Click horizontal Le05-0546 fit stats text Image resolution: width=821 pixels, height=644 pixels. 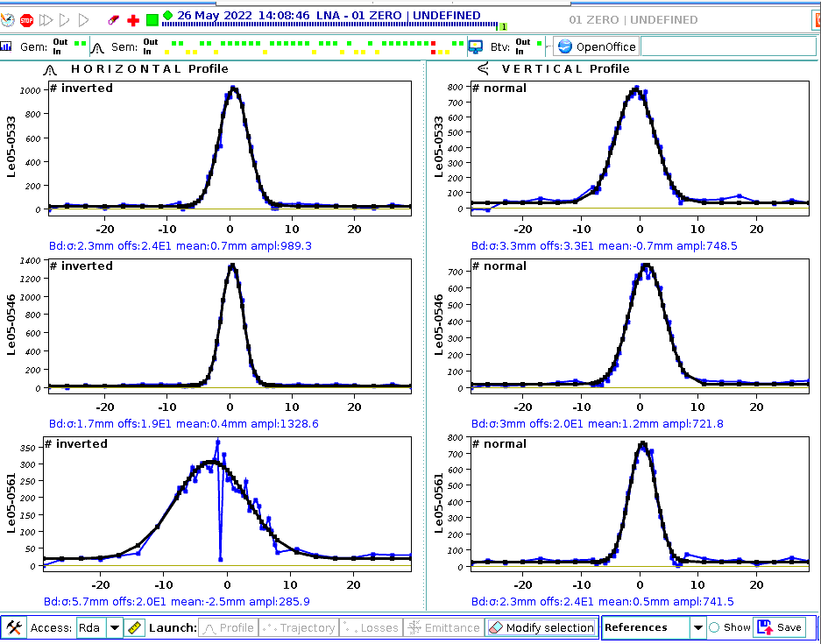coord(183,423)
